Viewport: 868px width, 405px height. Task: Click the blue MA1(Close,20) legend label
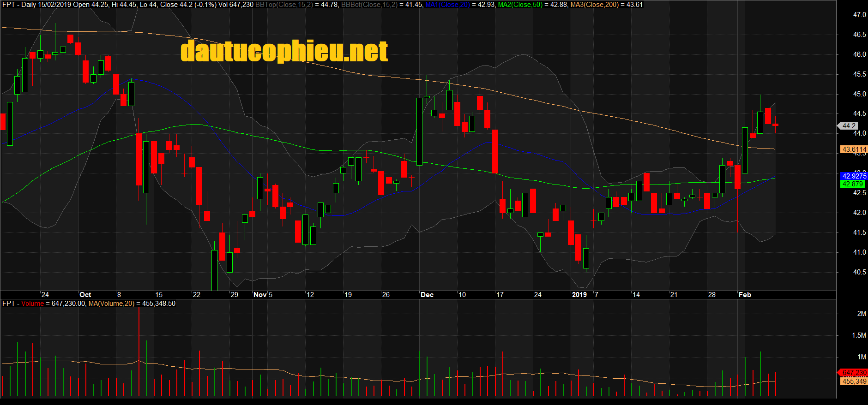pos(447,5)
